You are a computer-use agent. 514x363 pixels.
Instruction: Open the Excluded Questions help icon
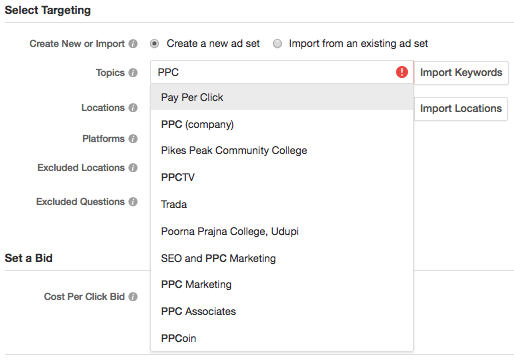click(x=133, y=202)
